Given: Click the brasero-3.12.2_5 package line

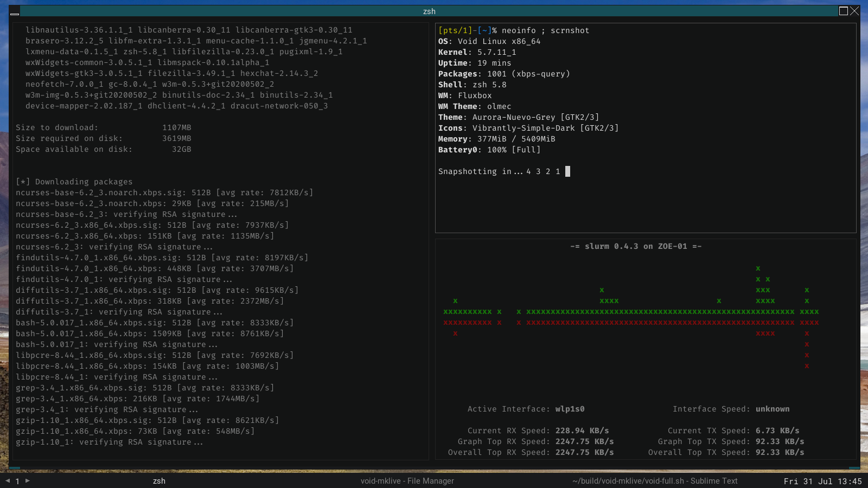Looking at the screenshot, I should pos(196,41).
